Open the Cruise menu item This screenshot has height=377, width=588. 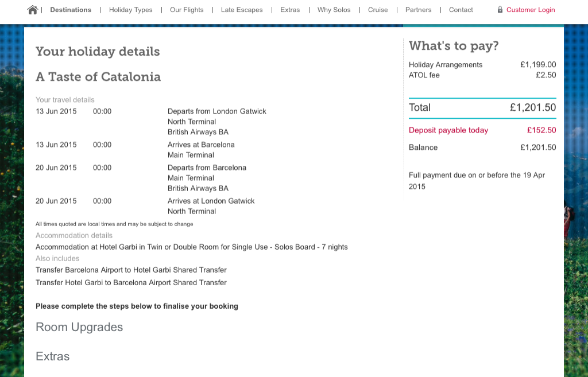(x=378, y=10)
